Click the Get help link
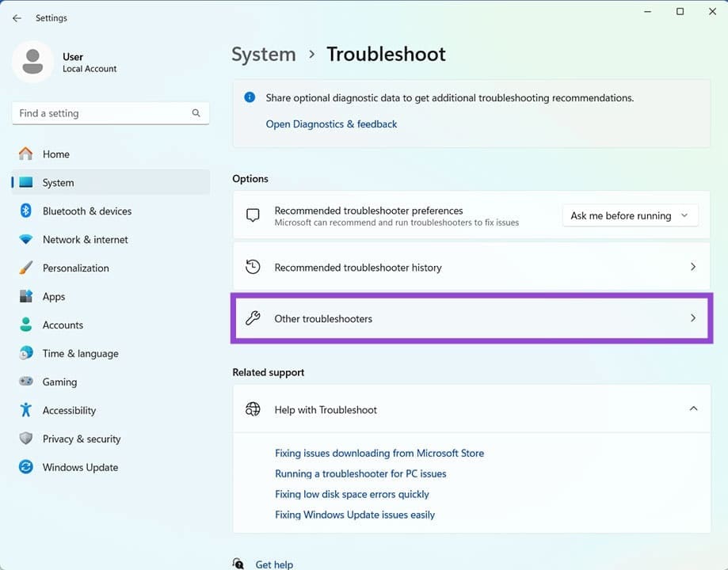Viewport: 728px width, 570px height. [273, 563]
